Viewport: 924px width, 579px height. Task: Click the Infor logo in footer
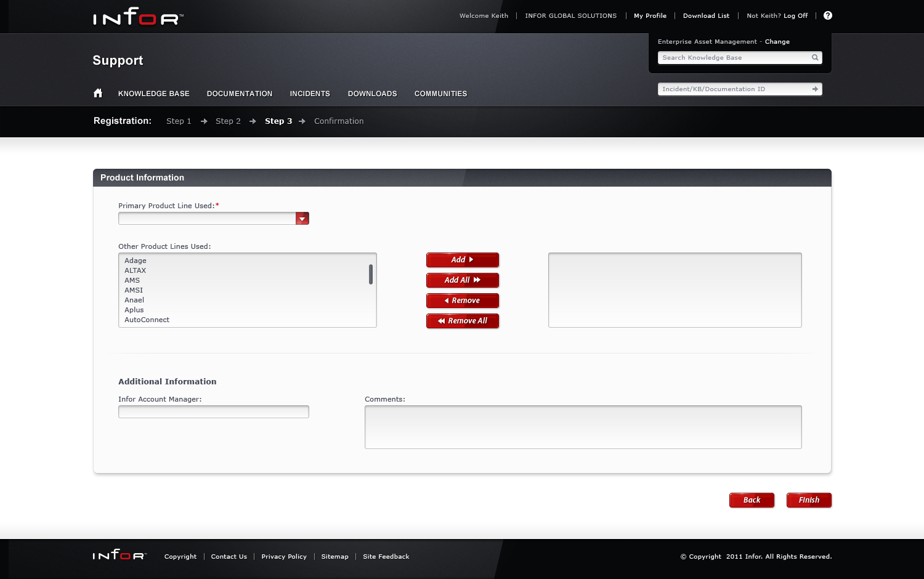click(120, 555)
